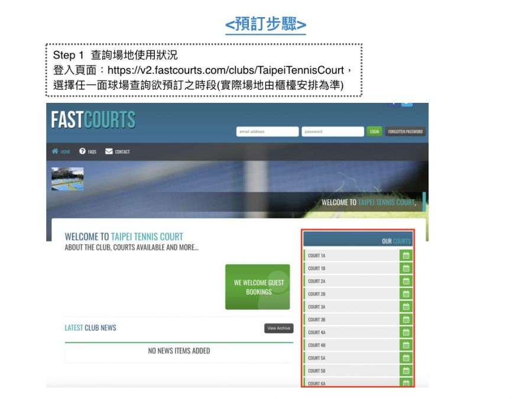Open the calendar icon for Court 5B
The width and height of the screenshot is (532, 399).
(406, 371)
